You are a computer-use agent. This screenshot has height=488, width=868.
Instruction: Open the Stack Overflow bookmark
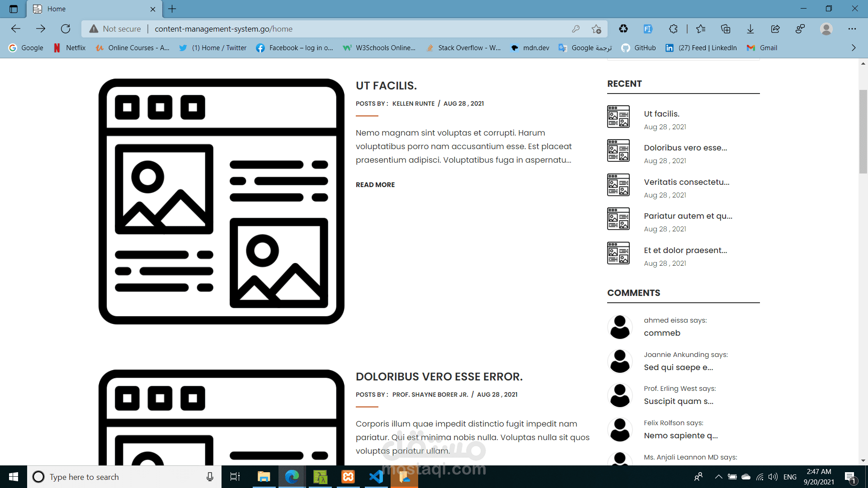463,48
